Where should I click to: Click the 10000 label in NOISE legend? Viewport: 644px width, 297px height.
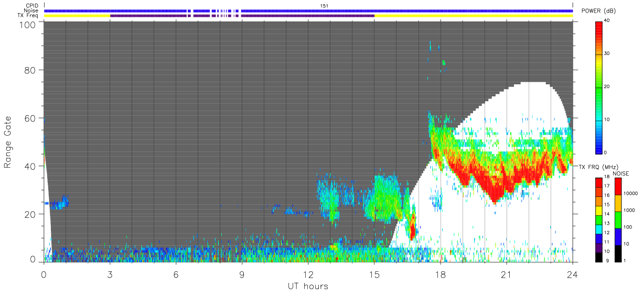coord(630,193)
